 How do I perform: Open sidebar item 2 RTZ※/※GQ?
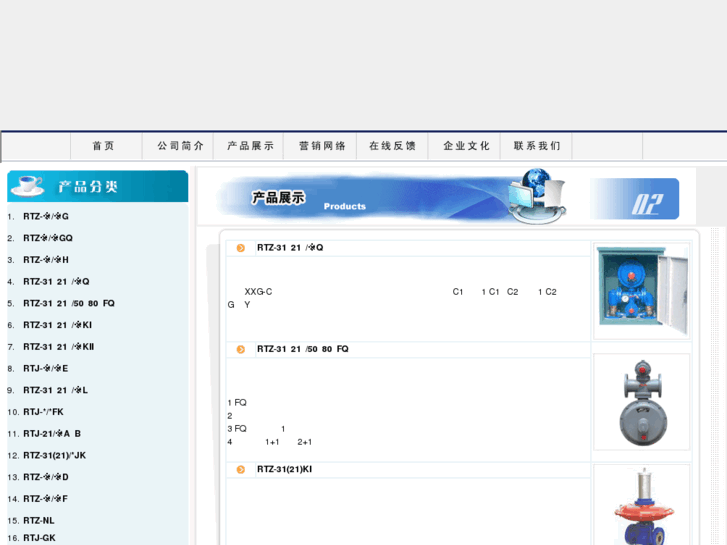click(48, 238)
